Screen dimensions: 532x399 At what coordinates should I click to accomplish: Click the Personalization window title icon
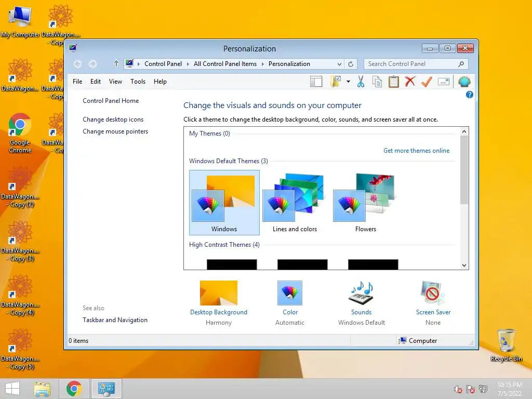[x=73, y=48]
